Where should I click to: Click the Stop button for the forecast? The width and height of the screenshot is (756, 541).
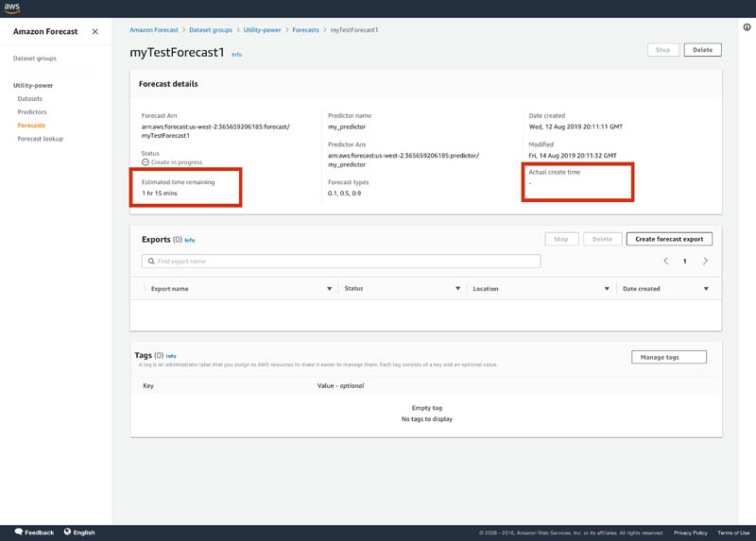pyautogui.click(x=663, y=50)
